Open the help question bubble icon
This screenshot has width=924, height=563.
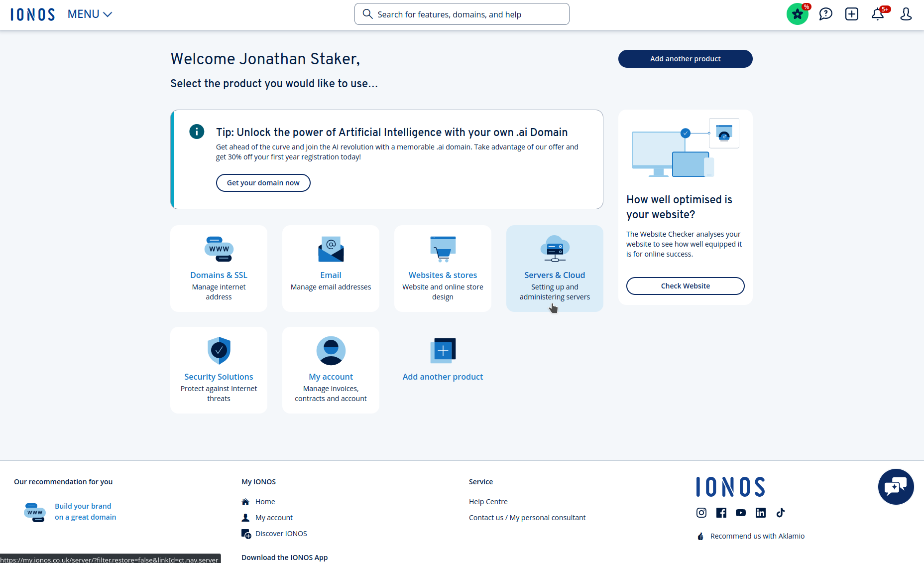(x=825, y=14)
